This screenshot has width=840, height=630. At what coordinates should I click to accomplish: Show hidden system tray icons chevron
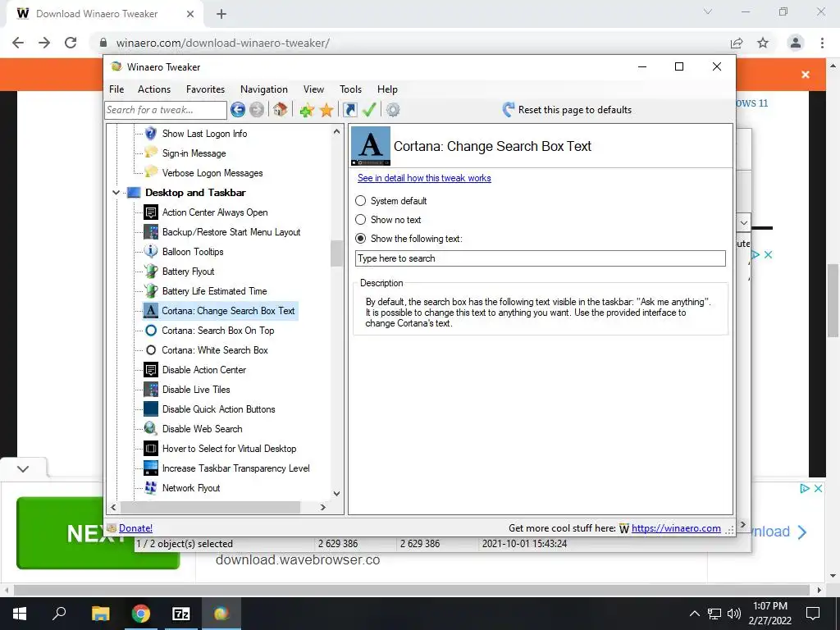click(694, 614)
